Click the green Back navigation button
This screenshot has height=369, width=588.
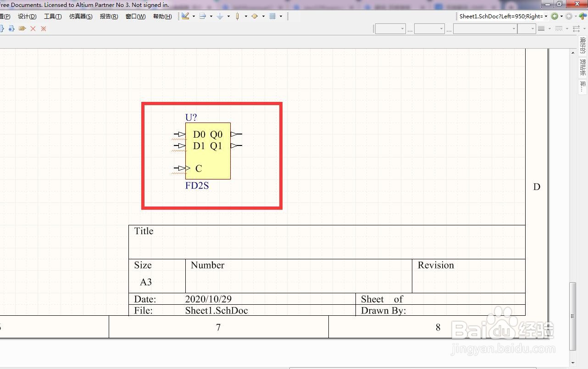click(x=555, y=17)
